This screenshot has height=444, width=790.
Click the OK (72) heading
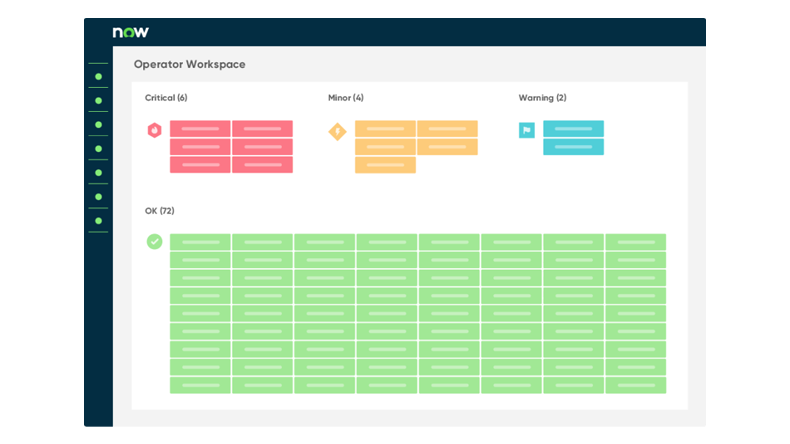159,211
